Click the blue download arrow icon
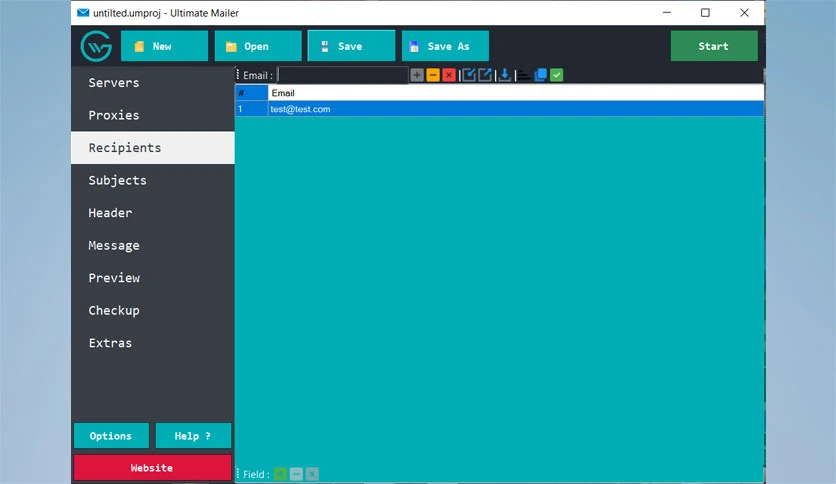This screenshot has width=836, height=484. point(504,75)
